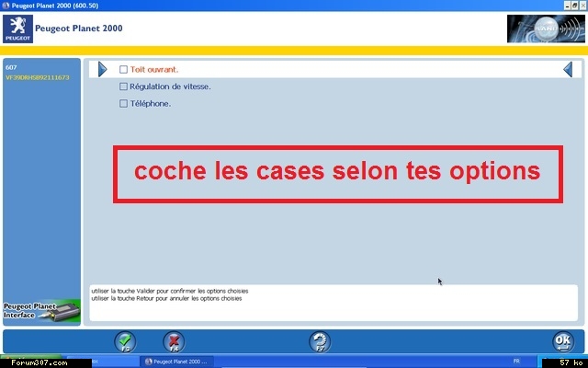Check the Toit ouvrant checkbox
The height and width of the screenshot is (368, 588).
[x=124, y=69]
